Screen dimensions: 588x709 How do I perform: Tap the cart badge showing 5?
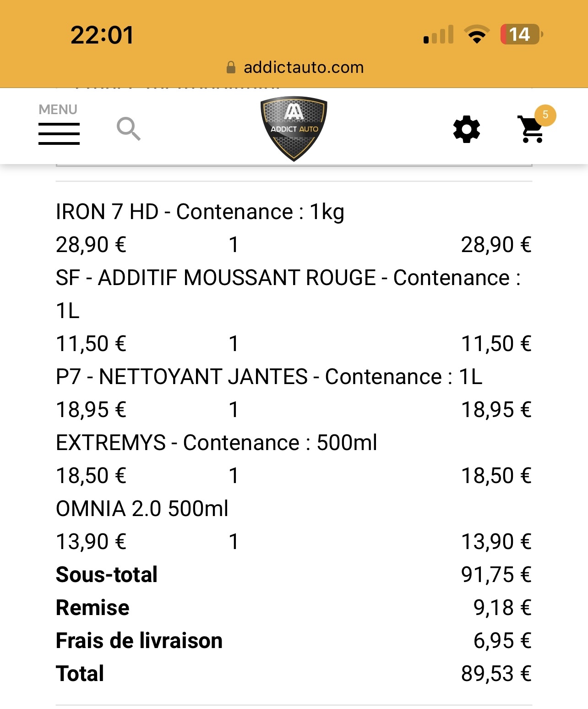[545, 115]
